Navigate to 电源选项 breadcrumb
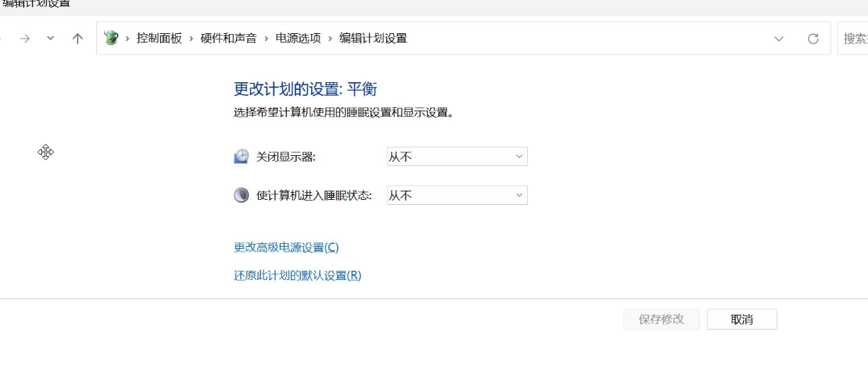 [x=298, y=38]
